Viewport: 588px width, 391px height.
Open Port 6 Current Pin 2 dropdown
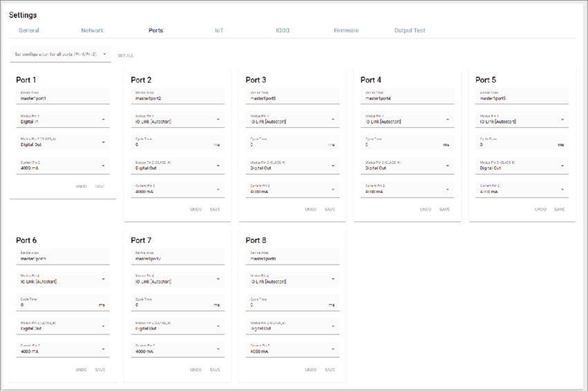63,350
